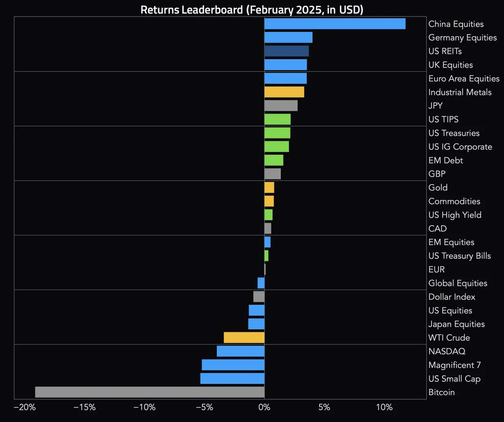Select the NASDAQ bar

point(240,351)
